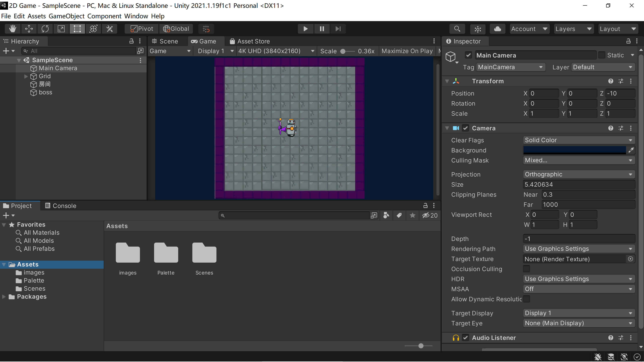This screenshot has width=644, height=362.
Task: Toggle Pivot/Center handle position
Action: [142, 29]
